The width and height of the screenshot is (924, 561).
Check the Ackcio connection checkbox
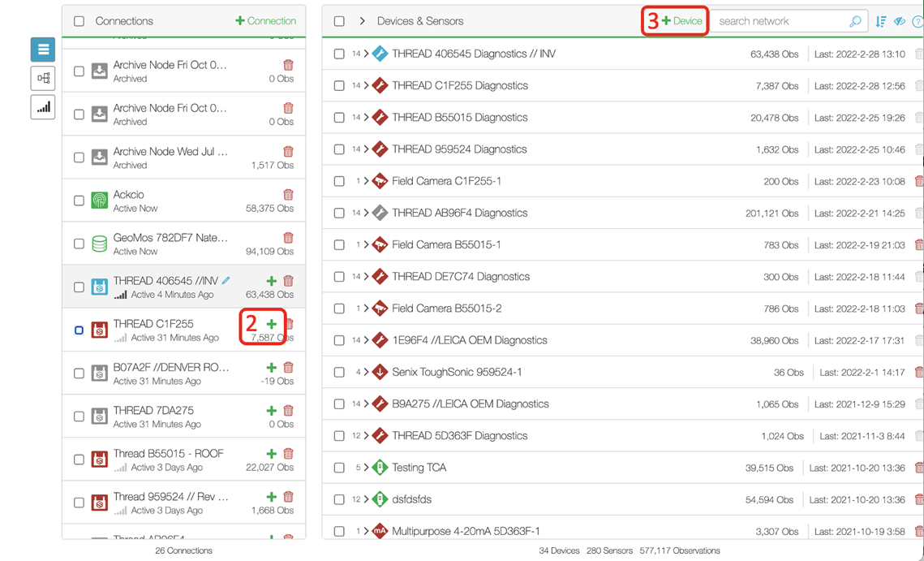(79, 201)
